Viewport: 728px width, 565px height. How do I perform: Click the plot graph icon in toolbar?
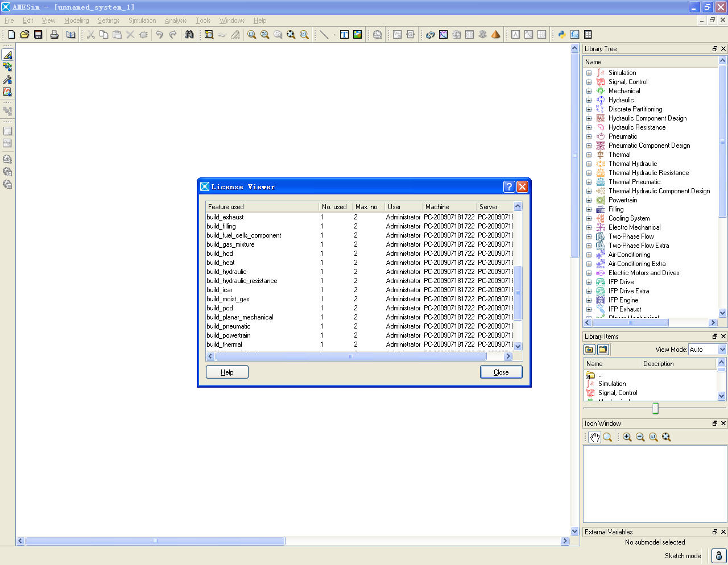coord(443,35)
